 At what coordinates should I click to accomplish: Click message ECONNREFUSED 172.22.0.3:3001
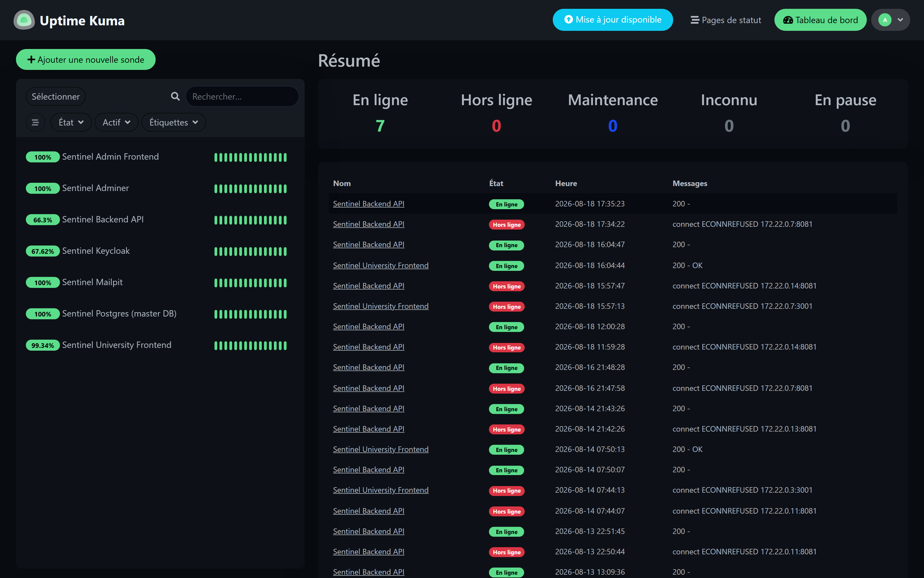tap(742, 490)
